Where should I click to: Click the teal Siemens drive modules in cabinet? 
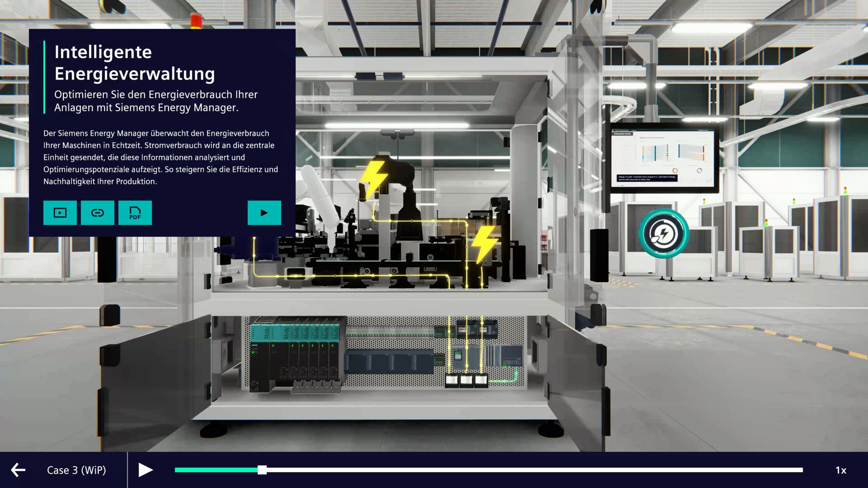(296, 354)
